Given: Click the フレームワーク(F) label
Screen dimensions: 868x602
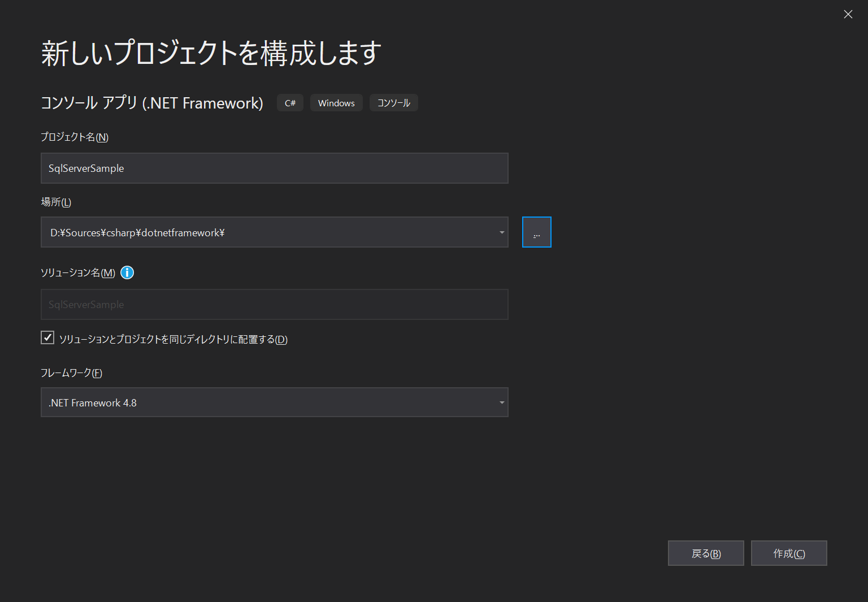Looking at the screenshot, I should coord(71,373).
